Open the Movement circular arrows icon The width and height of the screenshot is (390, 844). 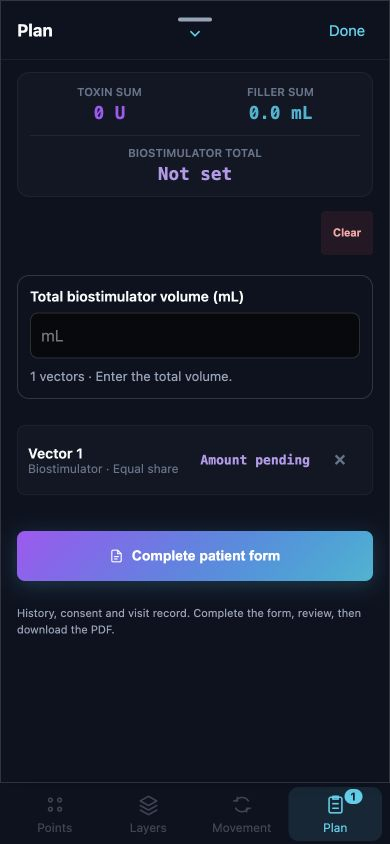[x=242, y=805]
